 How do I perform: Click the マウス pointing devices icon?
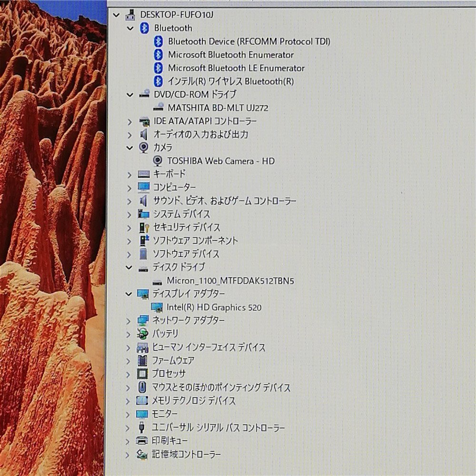pos(142,387)
